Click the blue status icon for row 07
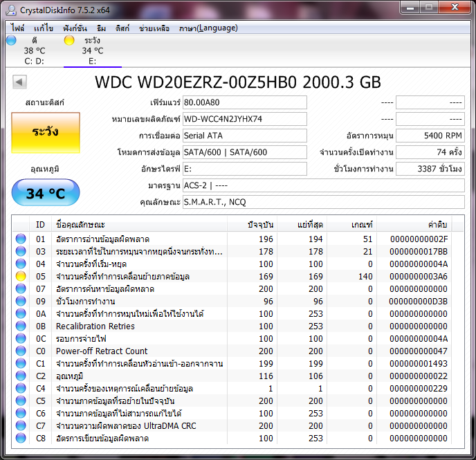Viewport: 476px width, 460px height. [21, 288]
